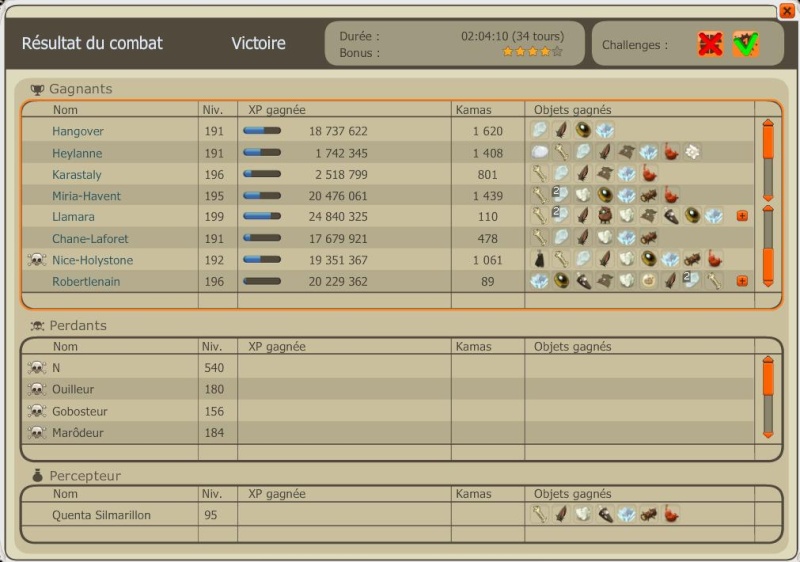The width and height of the screenshot is (800, 562).
Task: Select the red item in Nice-Holystone's row
Action: tap(714, 259)
